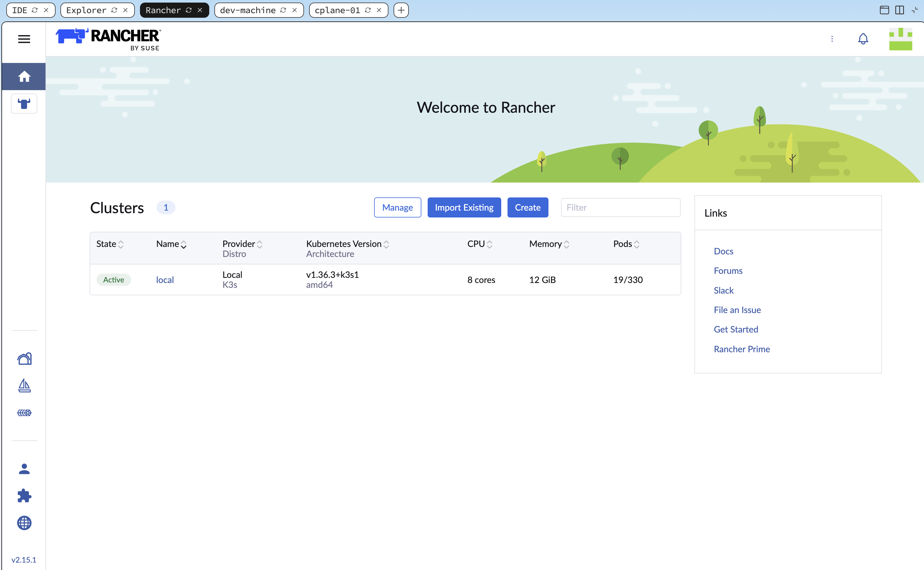Click the Manage clusters button

(398, 207)
